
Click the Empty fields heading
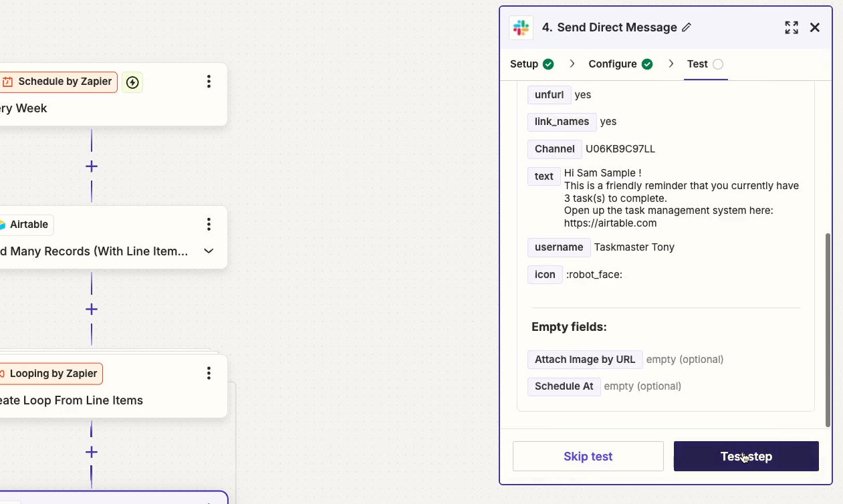click(x=569, y=327)
